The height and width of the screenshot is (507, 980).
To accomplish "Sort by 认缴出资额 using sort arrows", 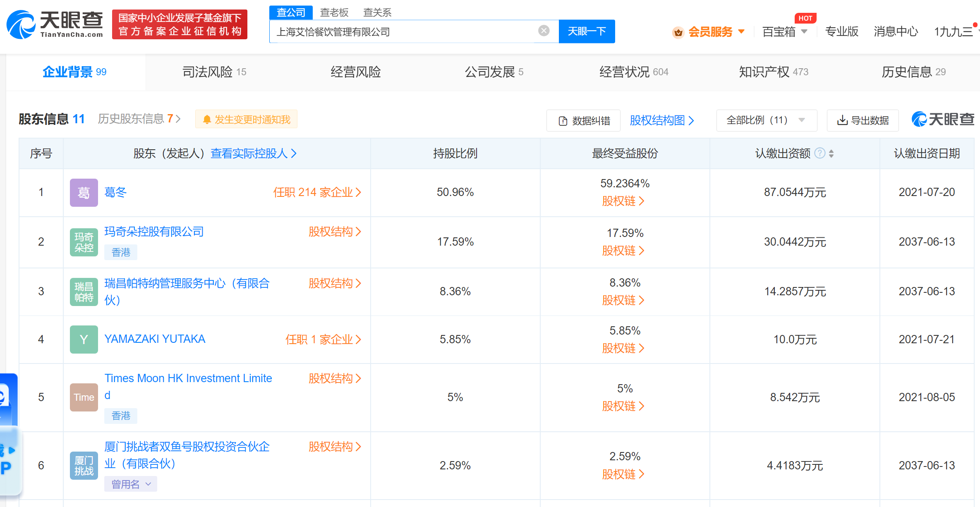I will pos(831,153).
